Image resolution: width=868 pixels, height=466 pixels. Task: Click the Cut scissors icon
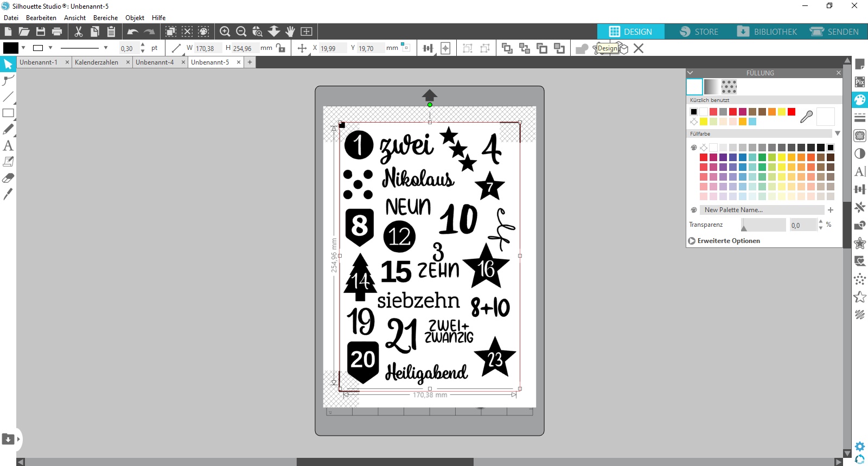78,31
